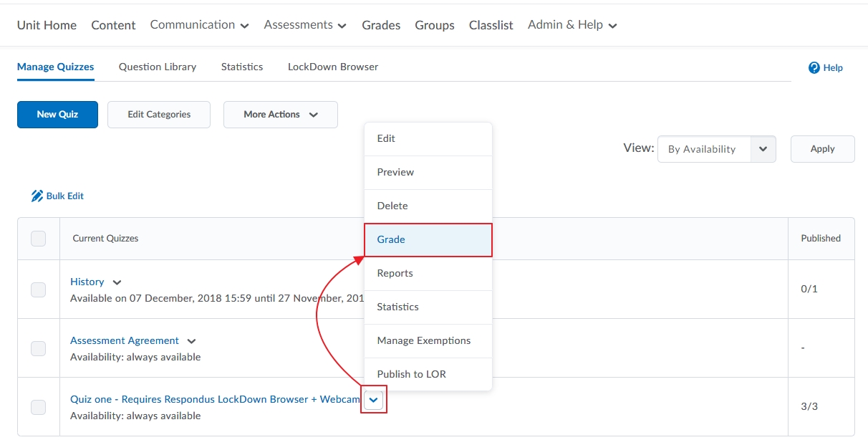The image size is (868, 445).
Task: Open the History quiz link
Action: pos(87,282)
